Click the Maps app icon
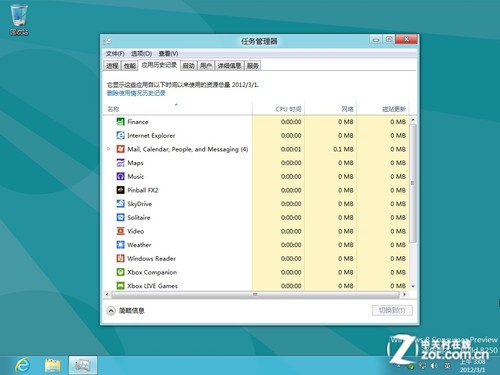Viewport: 500px width, 375px height. (x=120, y=163)
